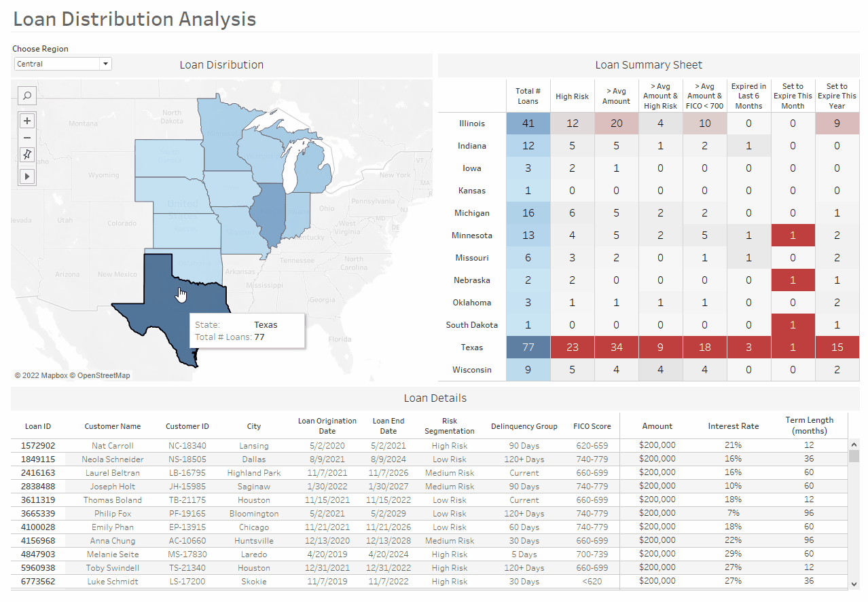Zoom out with the map minus button
Screen dimensions: 868x602
point(27,138)
